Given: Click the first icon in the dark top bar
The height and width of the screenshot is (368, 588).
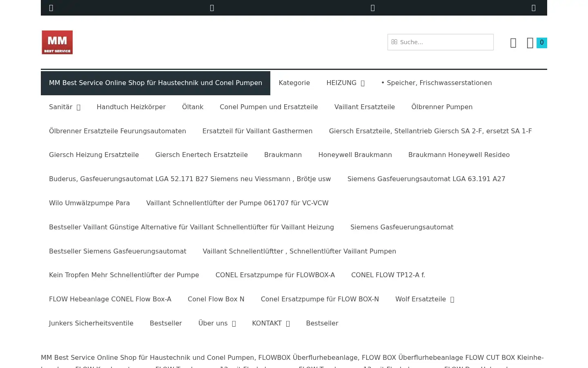Looking at the screenshot, I should click(x=51, y=8).
